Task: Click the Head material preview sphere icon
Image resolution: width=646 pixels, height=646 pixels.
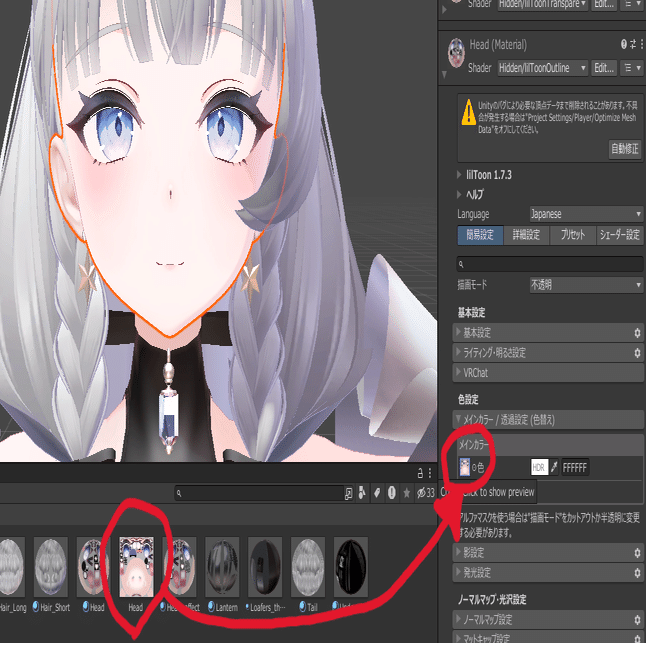Action: (x=456, y=53)
